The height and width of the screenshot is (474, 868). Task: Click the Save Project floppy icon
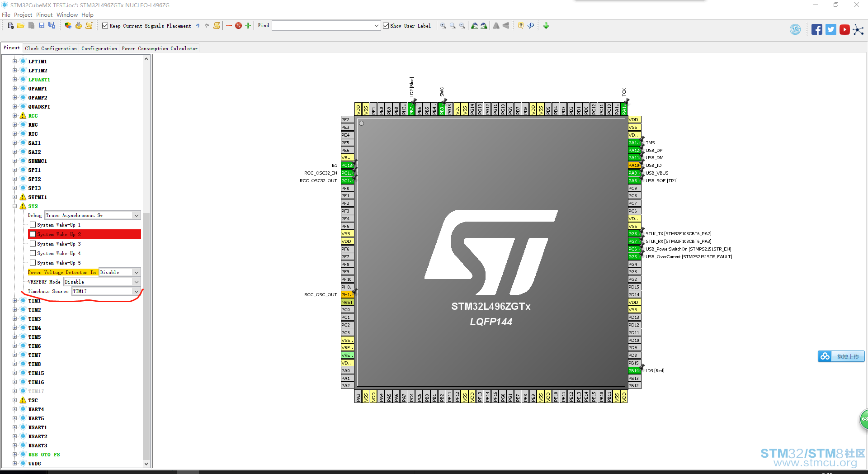click(x=42, y=26)
